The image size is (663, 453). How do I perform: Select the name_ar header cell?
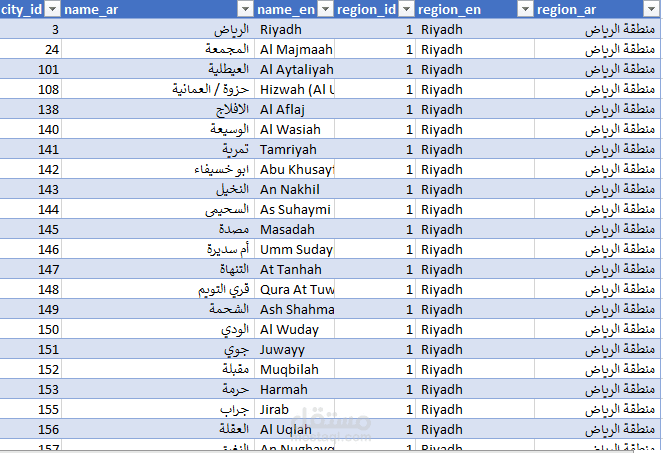158,9
